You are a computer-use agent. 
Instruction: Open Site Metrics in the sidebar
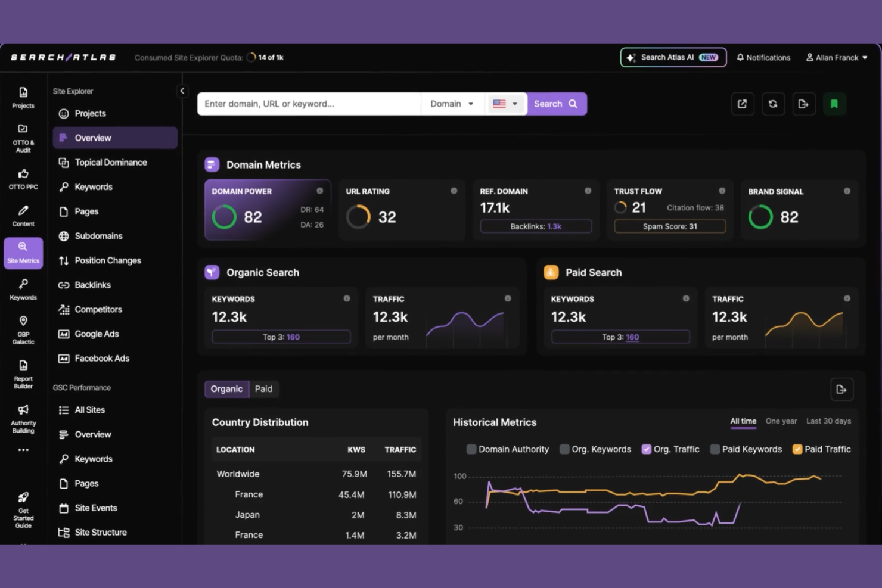23,253
